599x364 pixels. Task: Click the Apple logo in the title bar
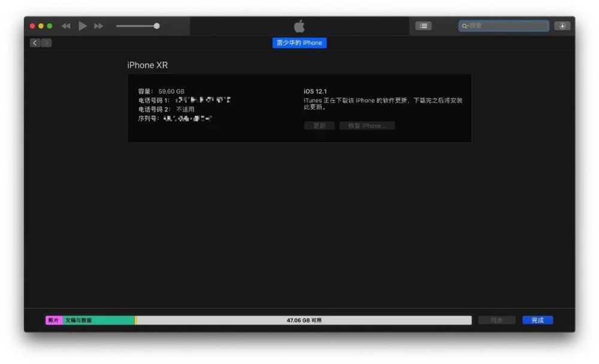(299, 25)
